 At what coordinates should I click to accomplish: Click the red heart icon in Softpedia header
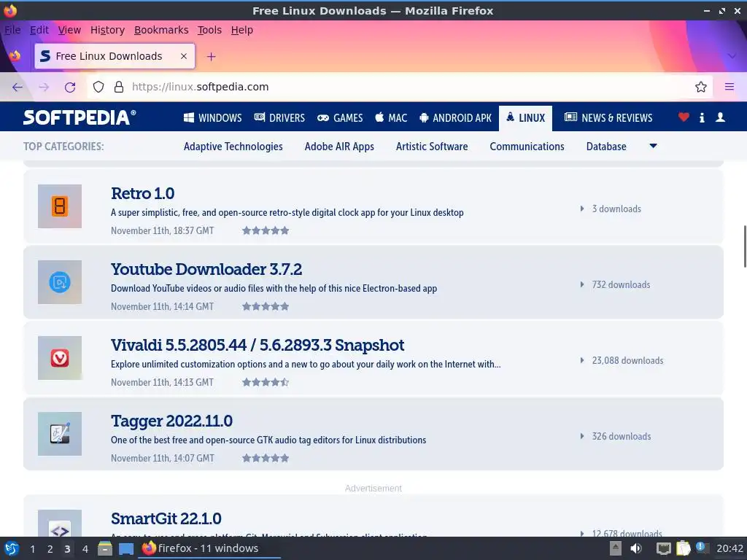click(683, 117)
